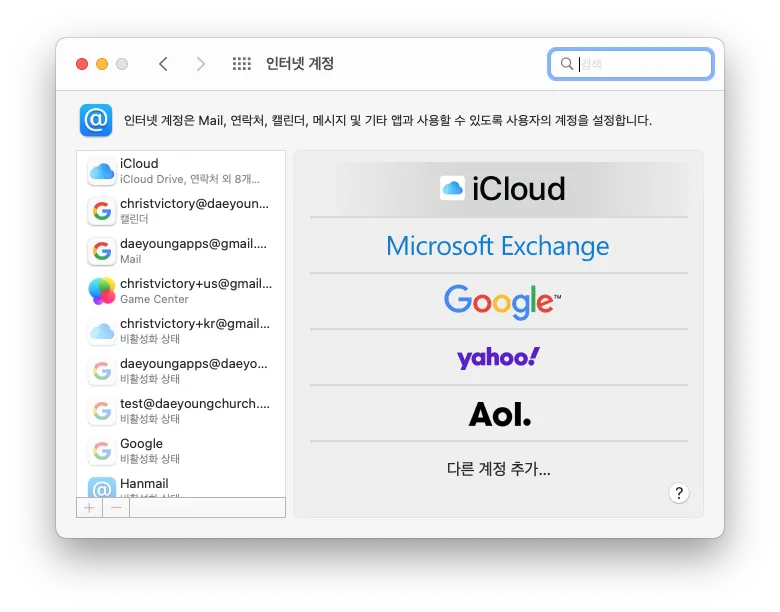
Task: Click the Game Center bubbles icon
Action: [102, 291]
